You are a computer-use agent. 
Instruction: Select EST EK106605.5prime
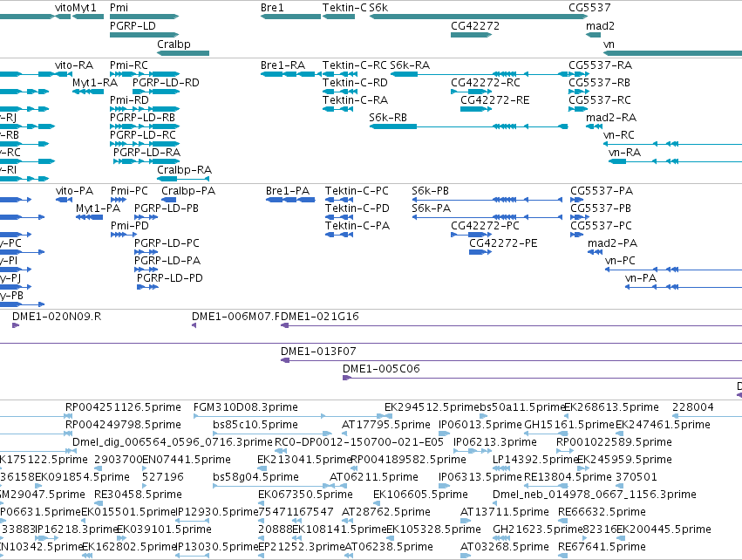click(x=420, y=495)
